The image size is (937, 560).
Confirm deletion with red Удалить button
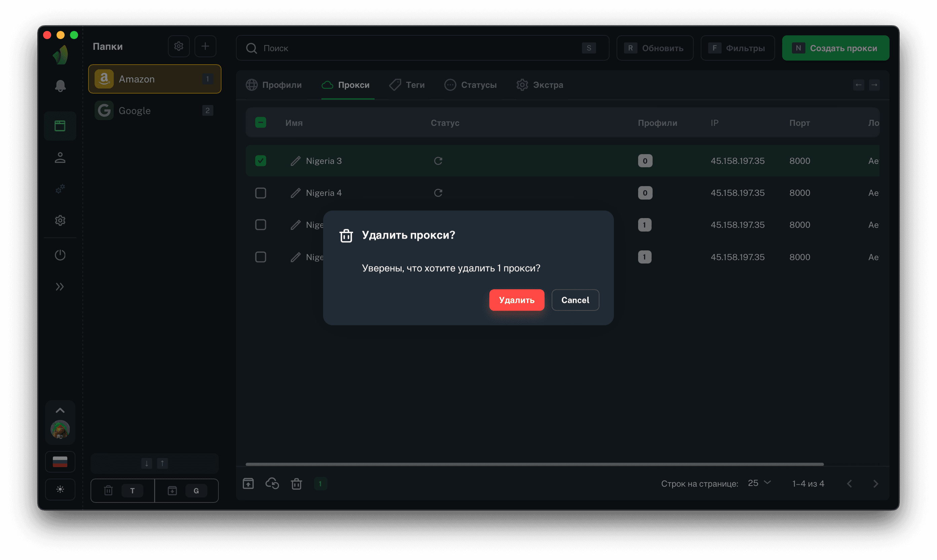pyautogui.click(x=516, y=300)
